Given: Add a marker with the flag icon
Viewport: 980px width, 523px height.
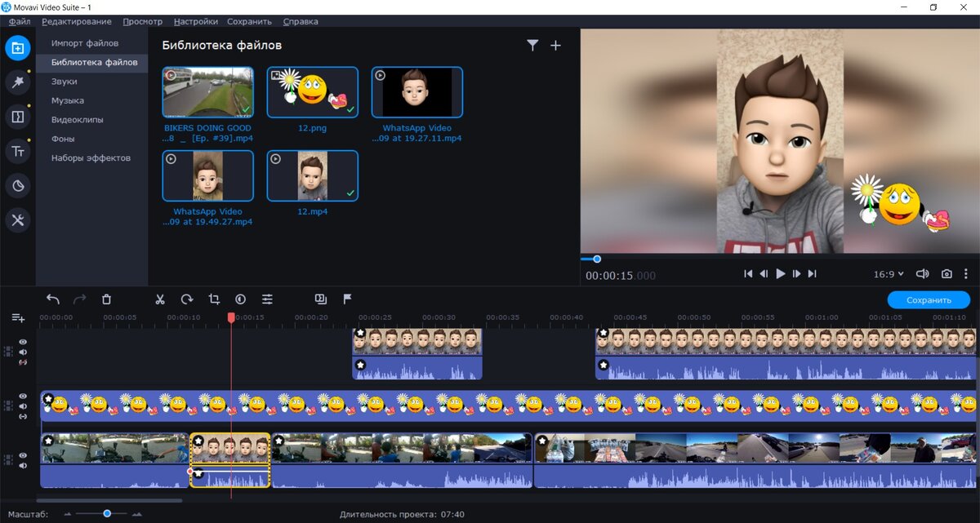Looking at the screenshot, I should tap(347, 299).
